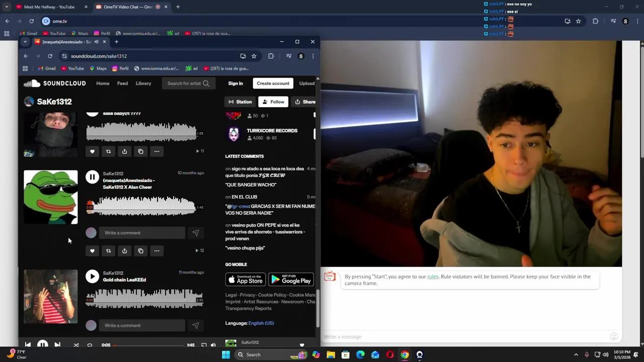
Task: Click share icon under sake babyUrt track
Action: coord(124,151)
